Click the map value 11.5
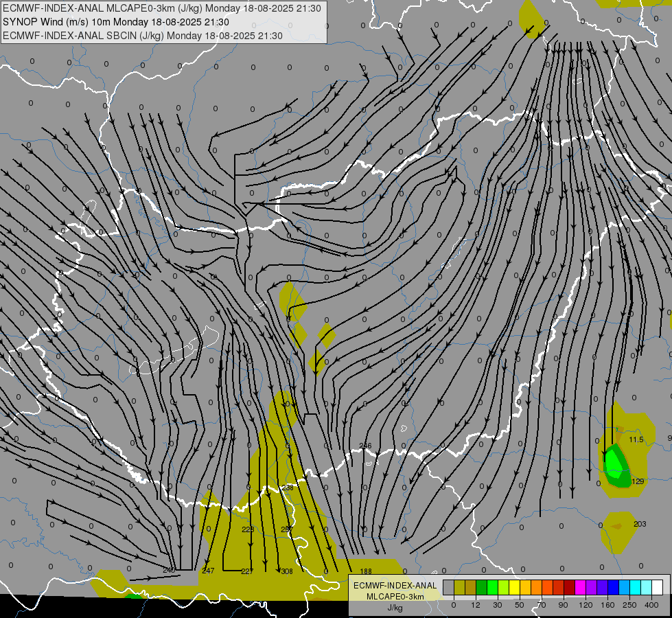Viewport: 672px width, 618px height. (636, 439)
